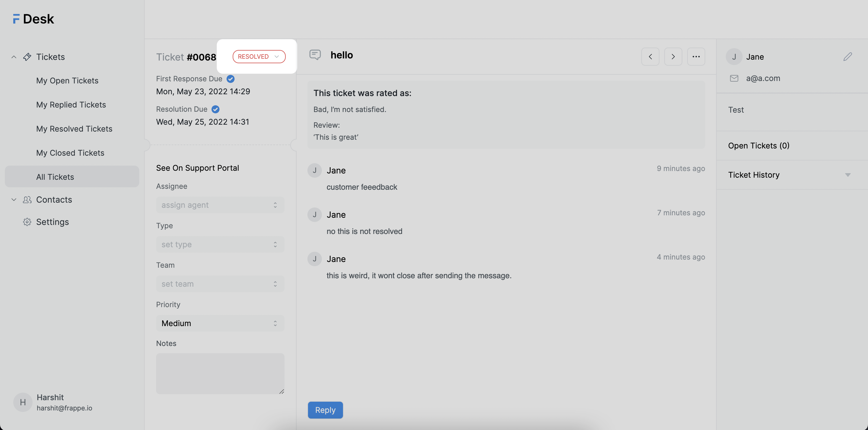
Task: Click the Frappe Desk logo
Action: pos(33,19)
